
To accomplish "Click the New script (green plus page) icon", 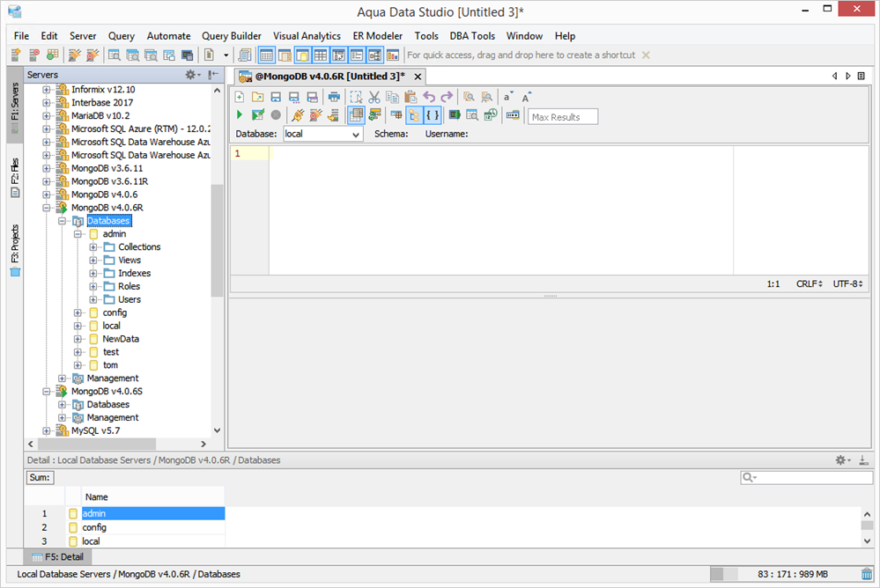I will (240, 97).
